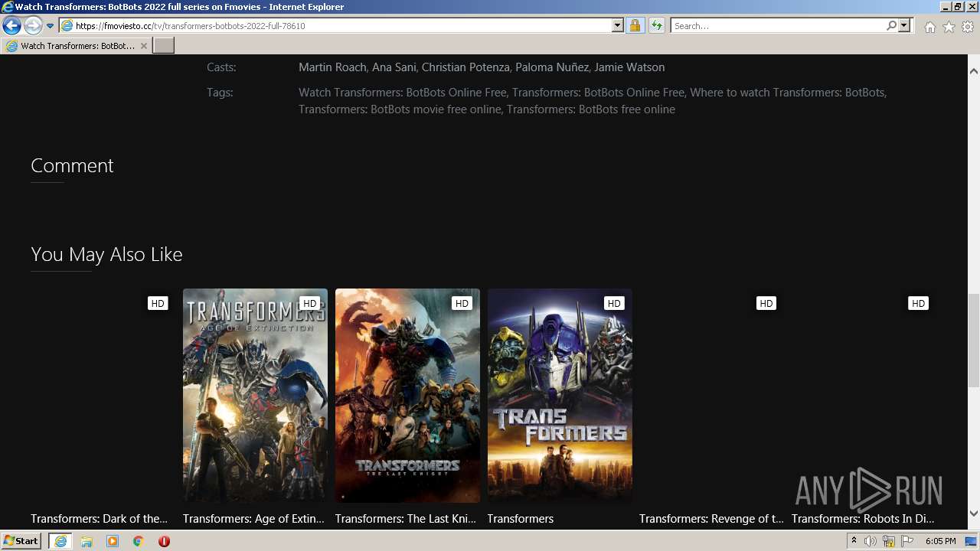The image size is (980, 551).
Task: Click the browser Forward arrow button
Action: coord(33,26)
